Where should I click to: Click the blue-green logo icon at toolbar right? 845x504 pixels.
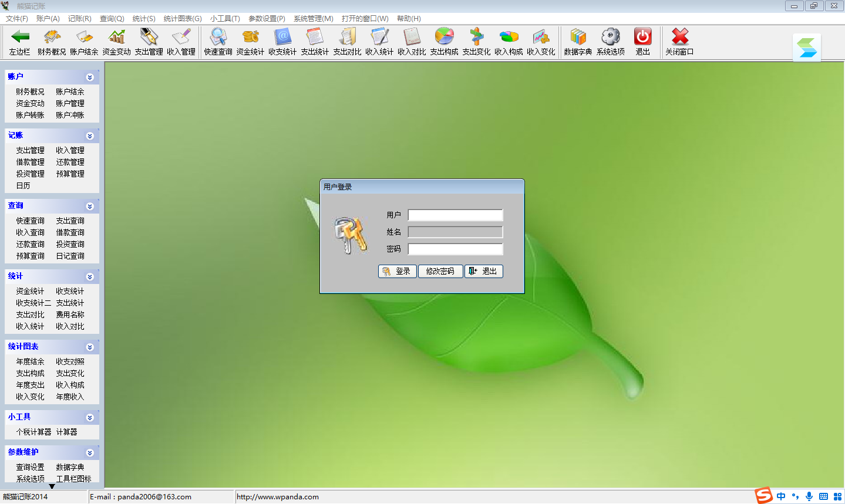point(807,48)
